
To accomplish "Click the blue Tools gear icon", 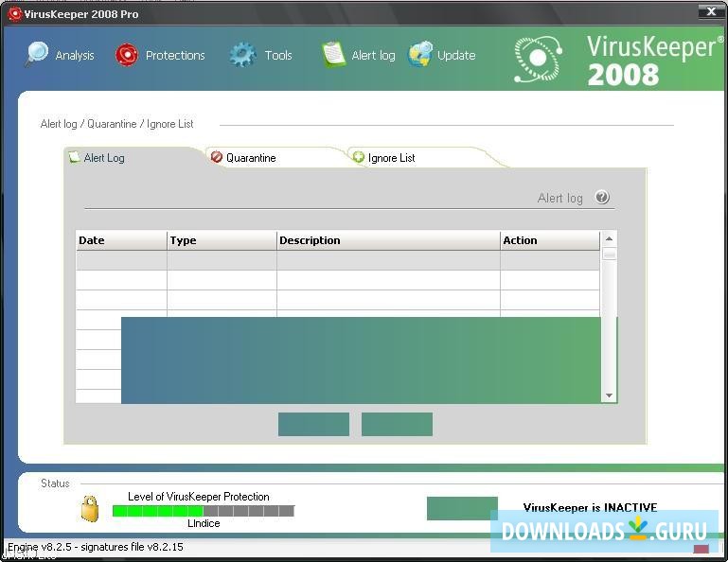I will (242, 55).
